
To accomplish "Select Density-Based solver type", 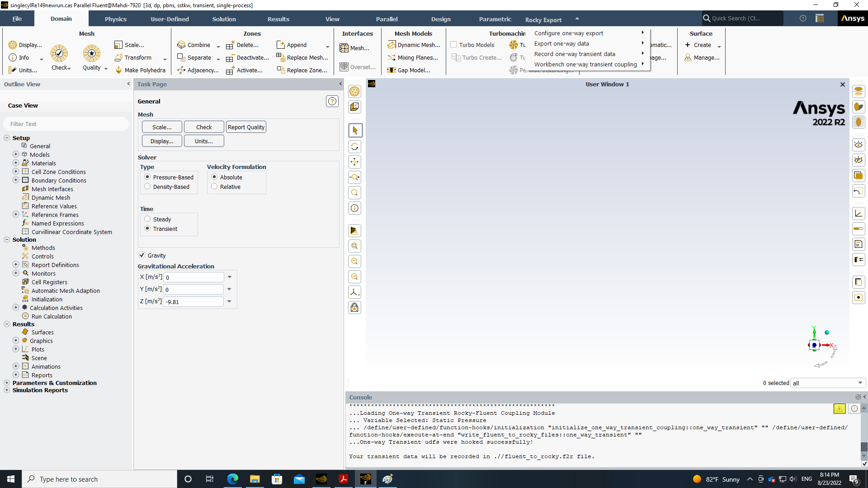I will 147,187.
